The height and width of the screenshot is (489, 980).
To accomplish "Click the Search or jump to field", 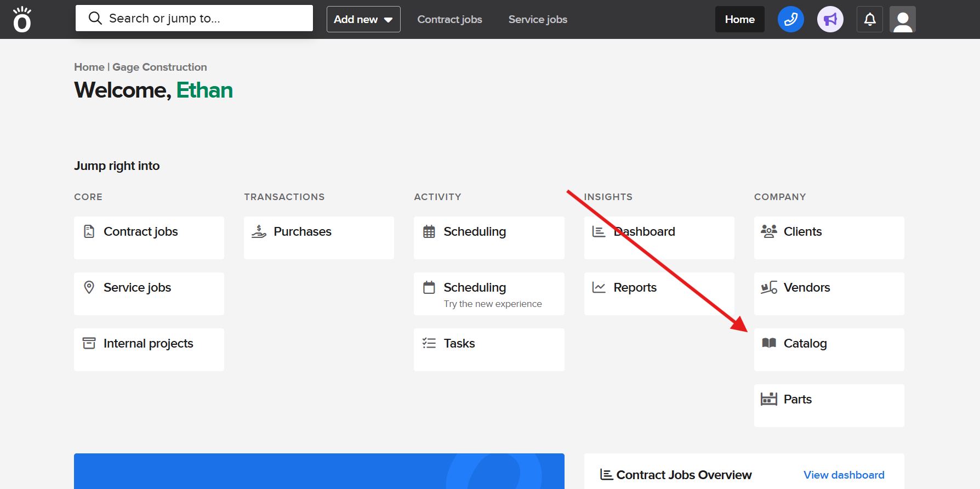I will [194, 18].
